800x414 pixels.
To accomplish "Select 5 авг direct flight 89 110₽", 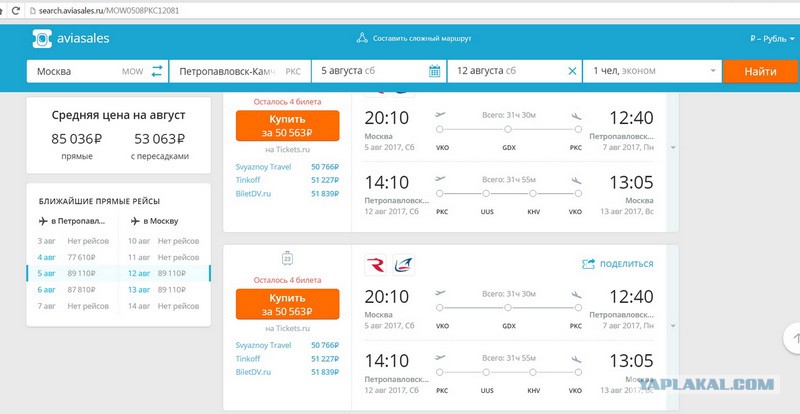I will click(x=72, y=274).
